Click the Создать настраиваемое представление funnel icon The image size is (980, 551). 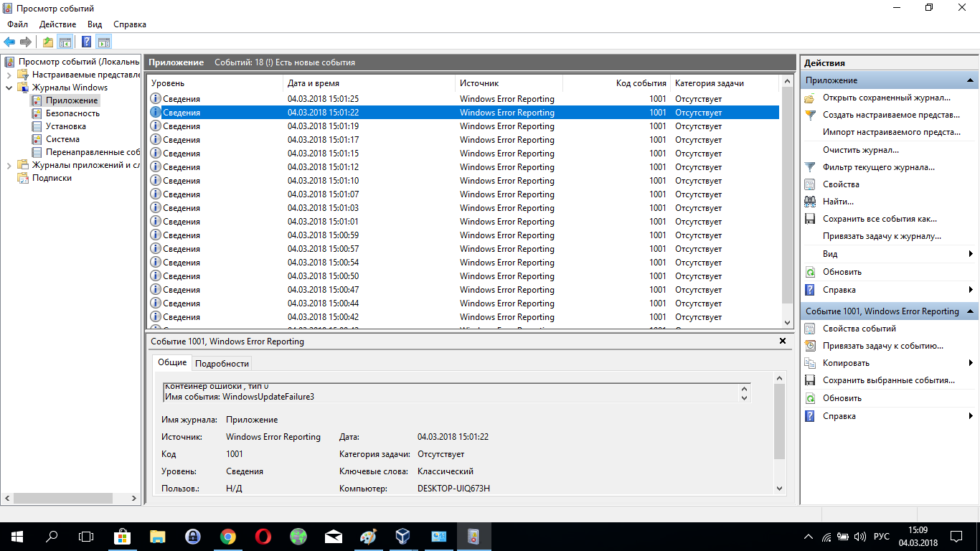810,115
